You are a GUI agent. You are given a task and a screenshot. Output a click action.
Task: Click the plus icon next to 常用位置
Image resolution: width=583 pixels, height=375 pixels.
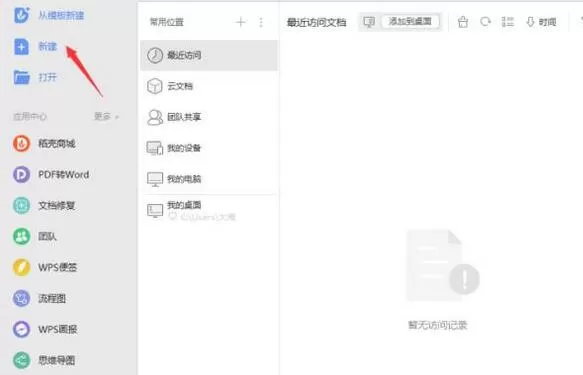(x=241, y=22)
